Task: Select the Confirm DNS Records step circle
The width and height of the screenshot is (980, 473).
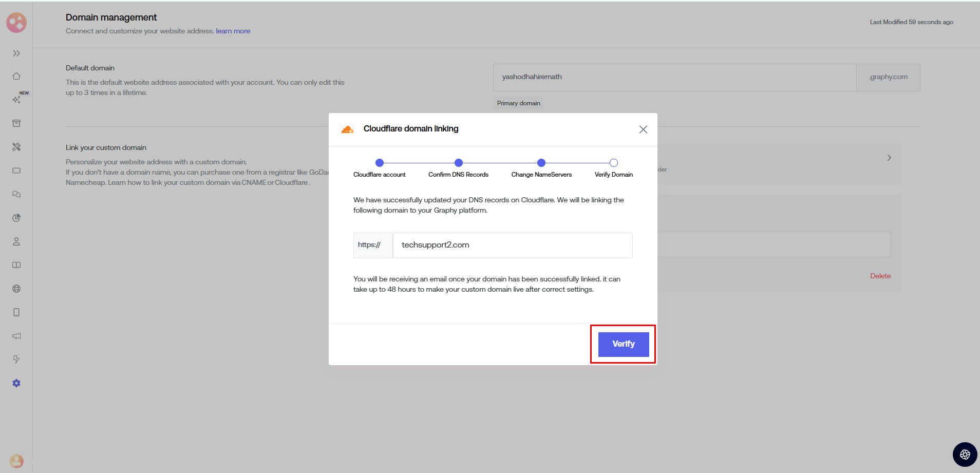Action: point(459,163)
